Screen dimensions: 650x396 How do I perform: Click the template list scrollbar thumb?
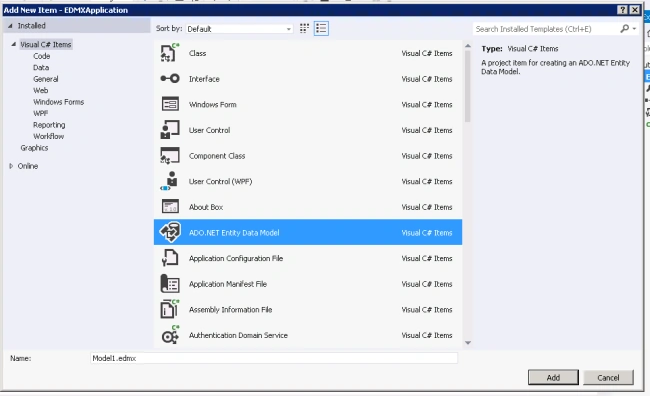468,86
